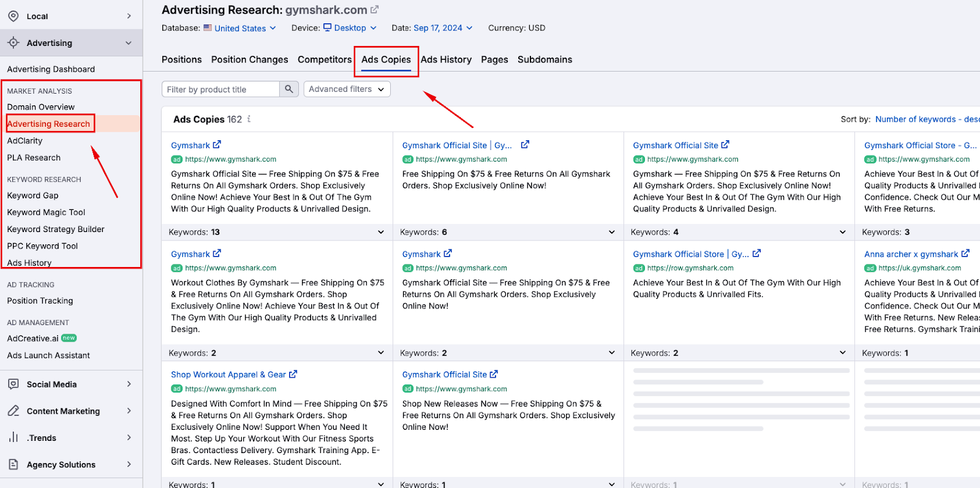980x488 pixels.
Task: Expand the Agency Solutions section chevron
Action: (x=129, y=464)
